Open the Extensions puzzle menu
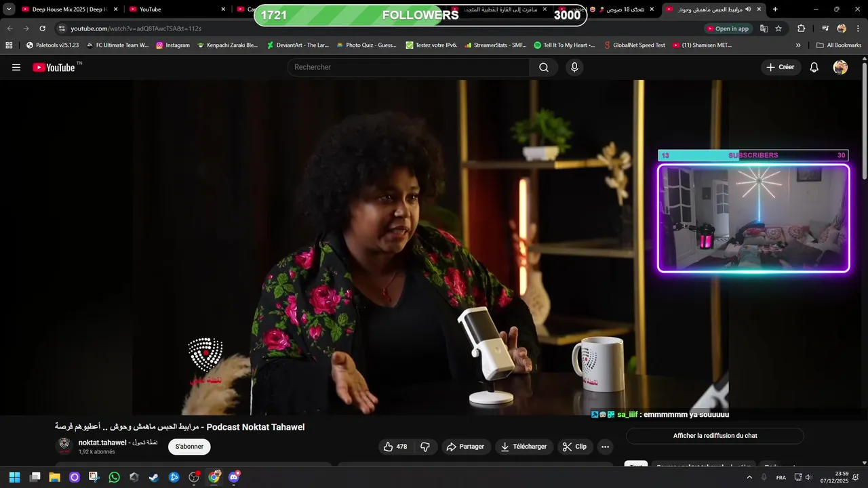 [801, 28]
